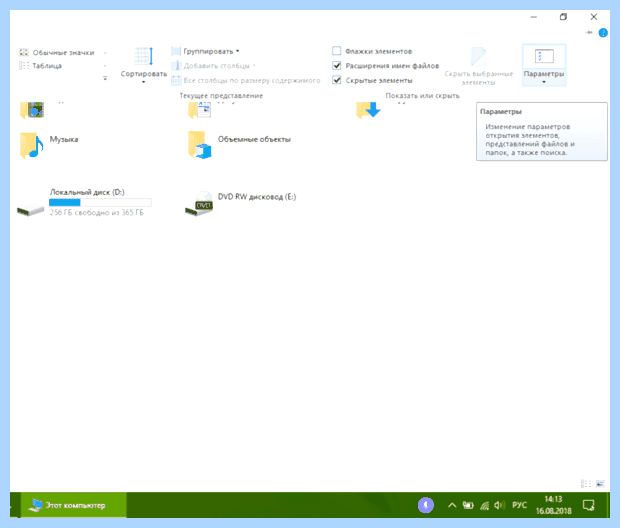Click the microphone icon in taskbar
The image size is (620, 528).
click(x=426, y=505)
